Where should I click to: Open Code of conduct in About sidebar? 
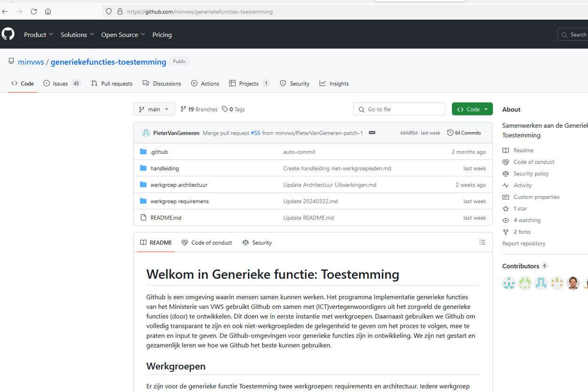pos(528,162)
